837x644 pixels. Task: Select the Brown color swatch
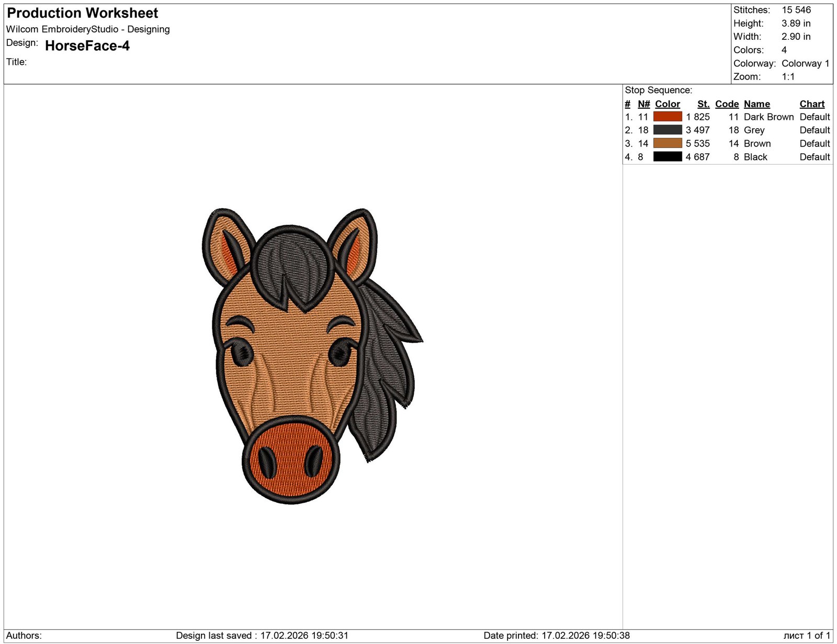[x=667, y=143]
